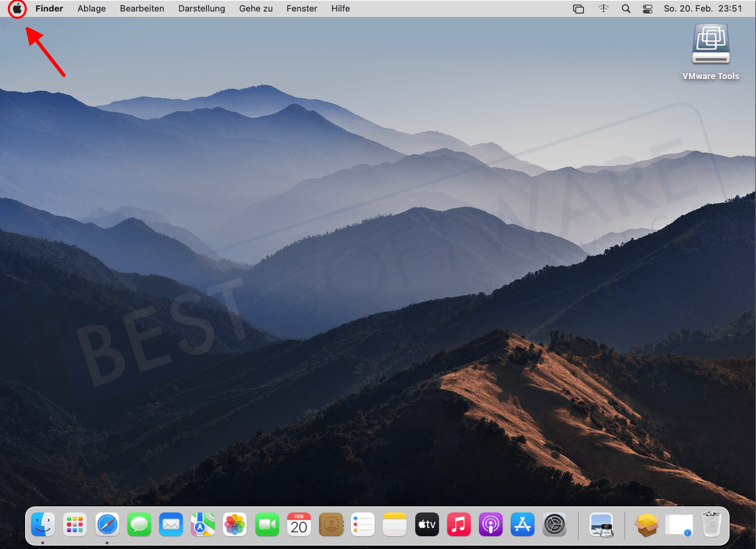Open the Hilfe menu
The image size is (756, 549).
pos(340,9)
